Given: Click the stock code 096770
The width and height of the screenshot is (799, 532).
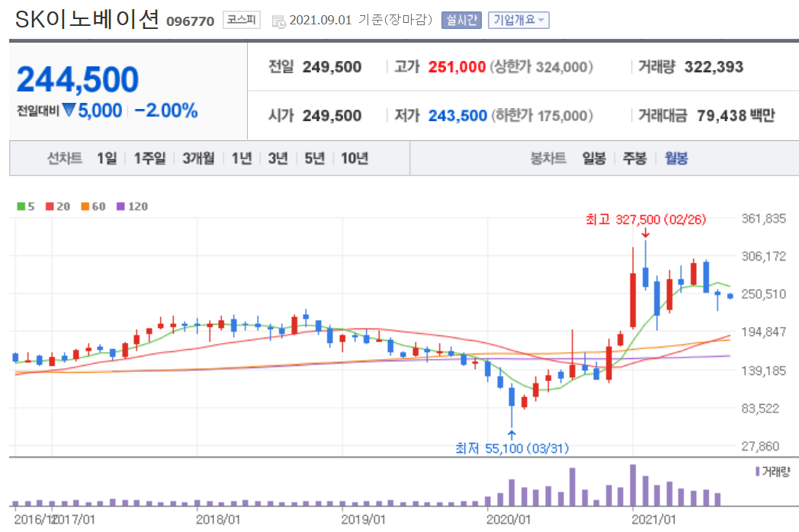Looking at the screenshot, I should [190, 21].
